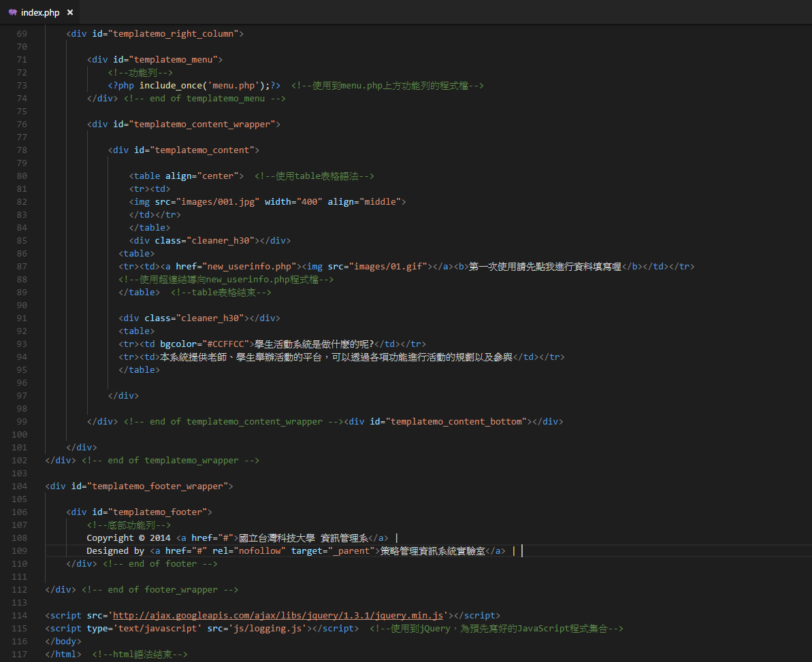Click the "end of templatemo_wrapper" comment
Image resolution: width=812 pixels, height=662 pixels.
(170, 461)
